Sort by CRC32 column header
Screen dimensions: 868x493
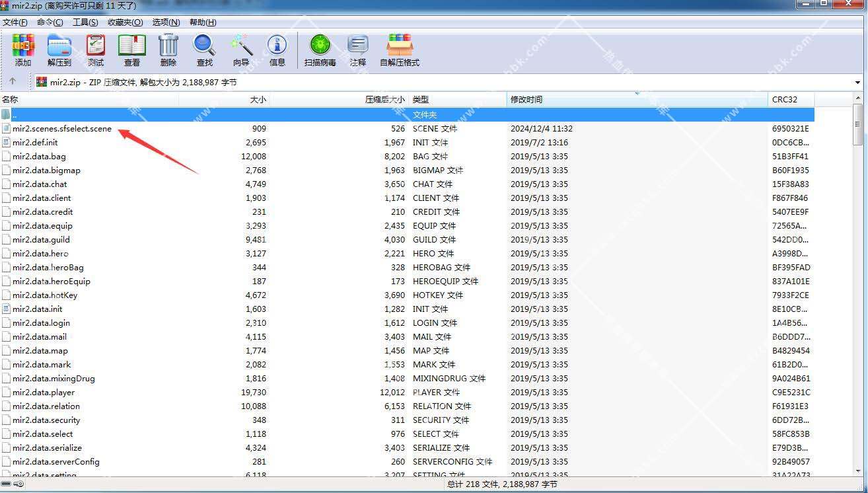(792, 99)
